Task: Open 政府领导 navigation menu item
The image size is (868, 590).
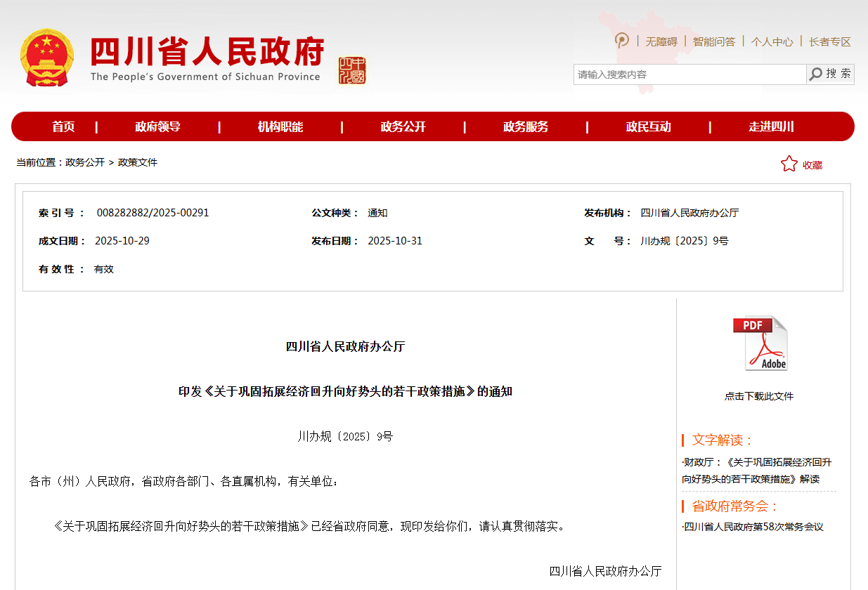Action: 157,127
